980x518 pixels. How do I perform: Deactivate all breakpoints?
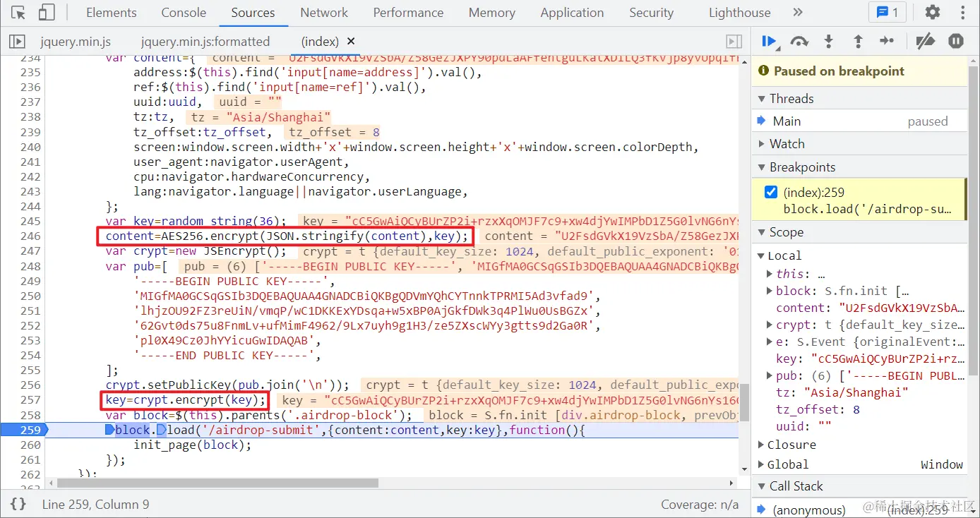click(925, 42)
